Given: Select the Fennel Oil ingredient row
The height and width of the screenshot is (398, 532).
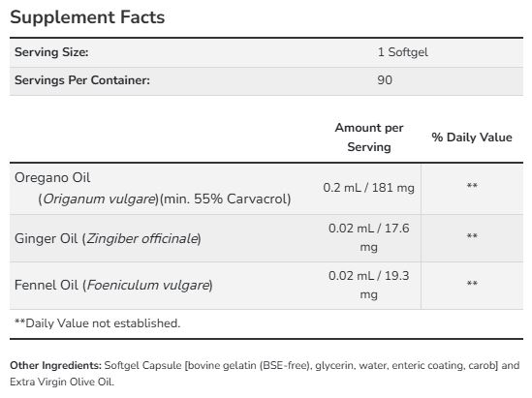Looking at the screenshot, I should click(266, 286).
